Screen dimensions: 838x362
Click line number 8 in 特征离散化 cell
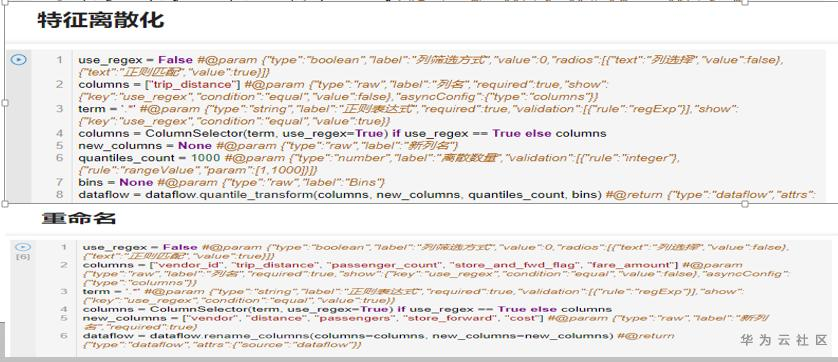(x=59, y=195)
